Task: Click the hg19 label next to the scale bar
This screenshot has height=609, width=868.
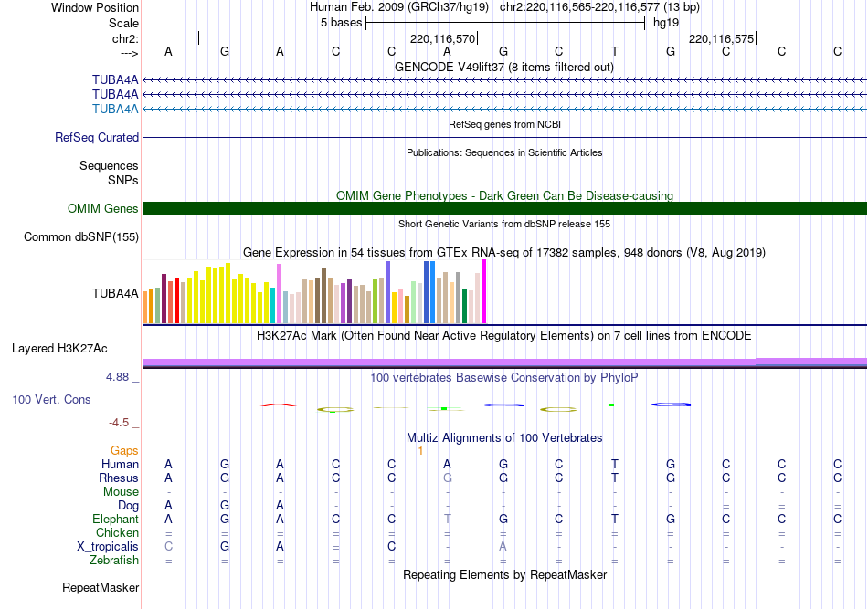Action: point(666,23)
